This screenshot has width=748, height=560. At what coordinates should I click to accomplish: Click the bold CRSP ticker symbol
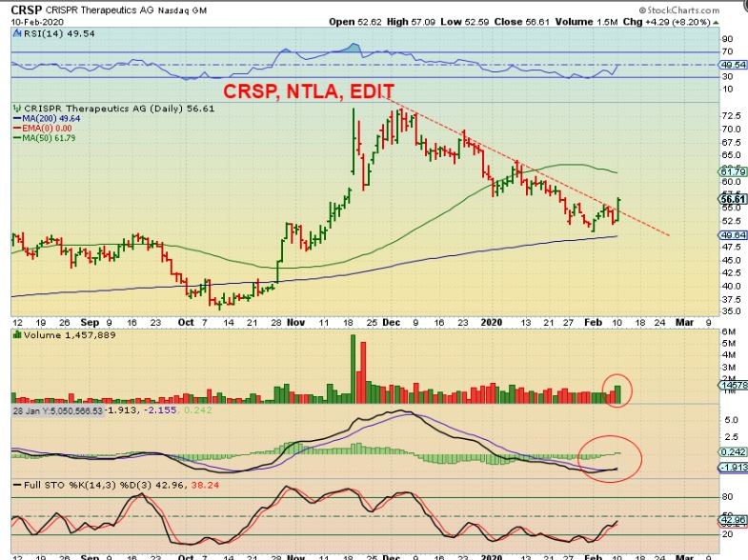[27, 10]
